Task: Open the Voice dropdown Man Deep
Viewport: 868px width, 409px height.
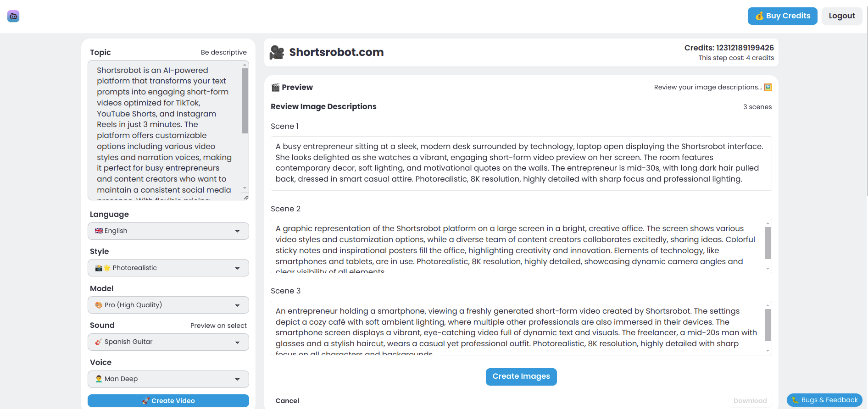Action: (168, 379)
